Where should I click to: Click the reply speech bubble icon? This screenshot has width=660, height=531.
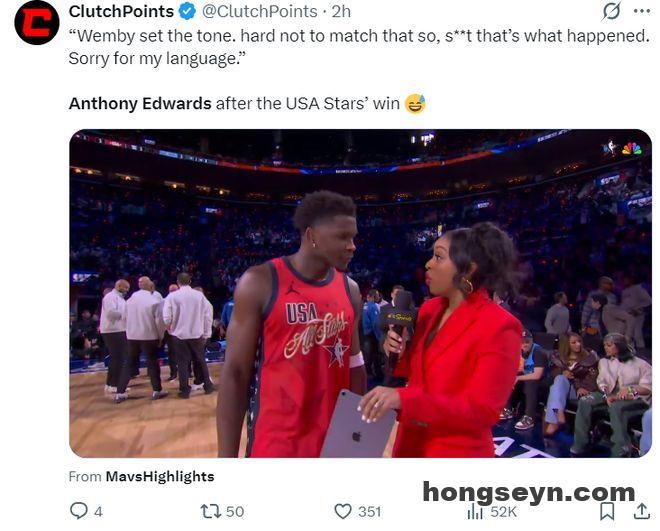78,511
